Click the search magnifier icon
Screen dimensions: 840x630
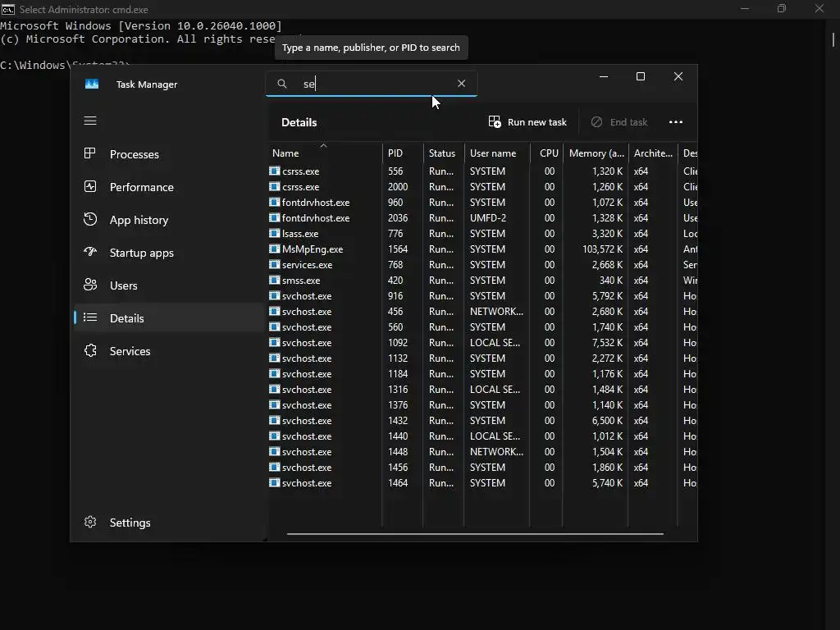(x=282, y=84)
